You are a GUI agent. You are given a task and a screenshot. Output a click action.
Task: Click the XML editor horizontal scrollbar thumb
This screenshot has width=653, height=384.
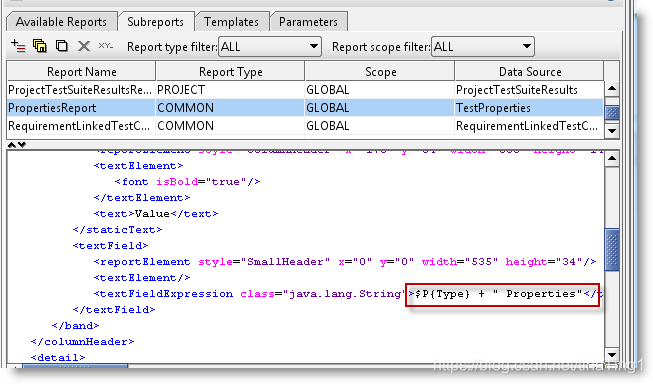(x=75, y=367)
